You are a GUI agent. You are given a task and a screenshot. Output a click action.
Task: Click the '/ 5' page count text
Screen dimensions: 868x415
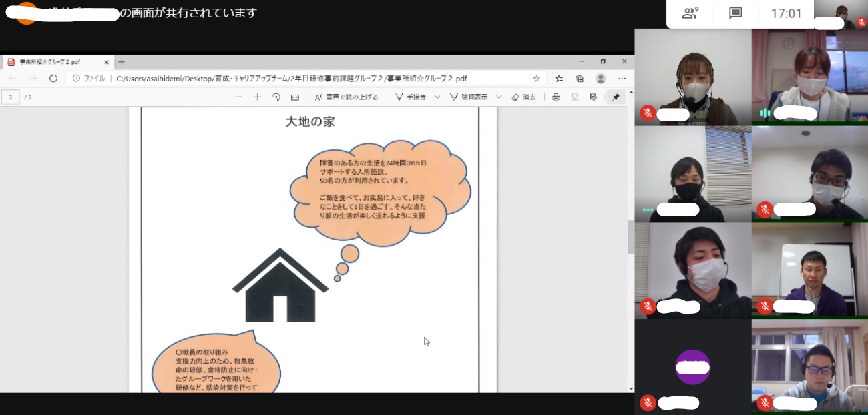28,97
